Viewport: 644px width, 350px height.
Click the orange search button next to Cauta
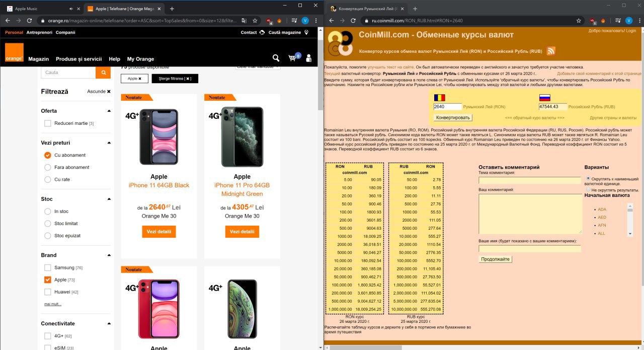coord(103,73)
